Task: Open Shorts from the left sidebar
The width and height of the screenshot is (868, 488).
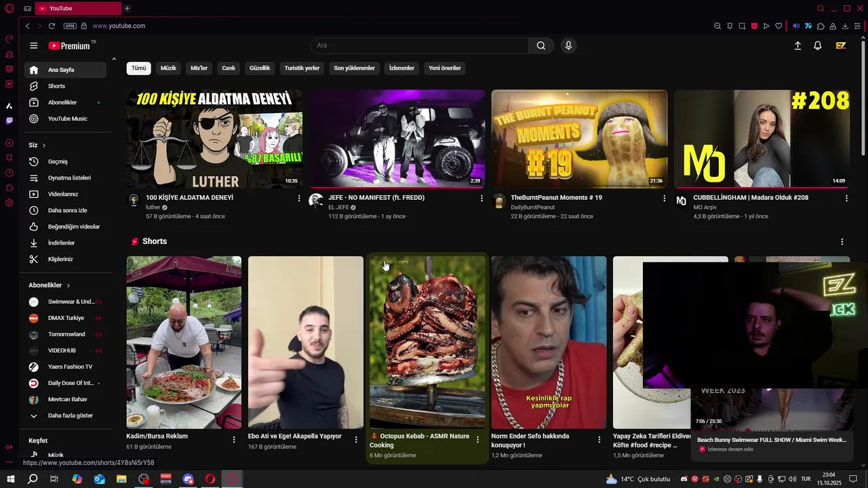Action: tap(65, 86)
